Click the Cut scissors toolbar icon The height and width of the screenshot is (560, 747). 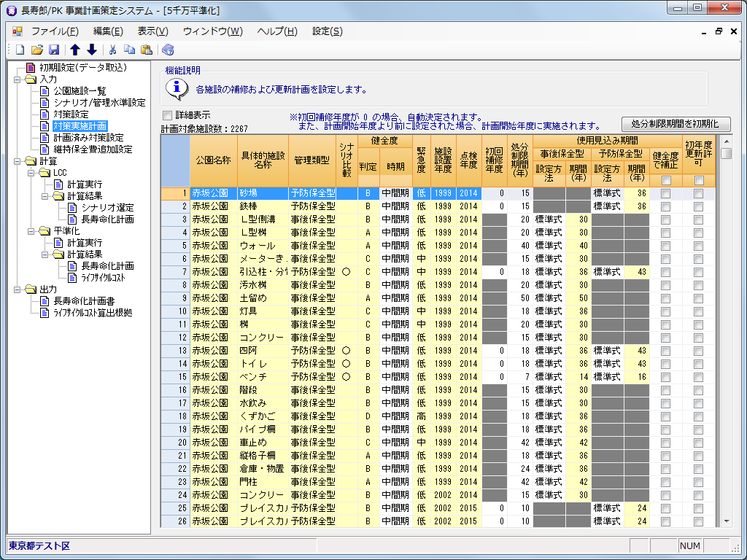pos(113,50)
